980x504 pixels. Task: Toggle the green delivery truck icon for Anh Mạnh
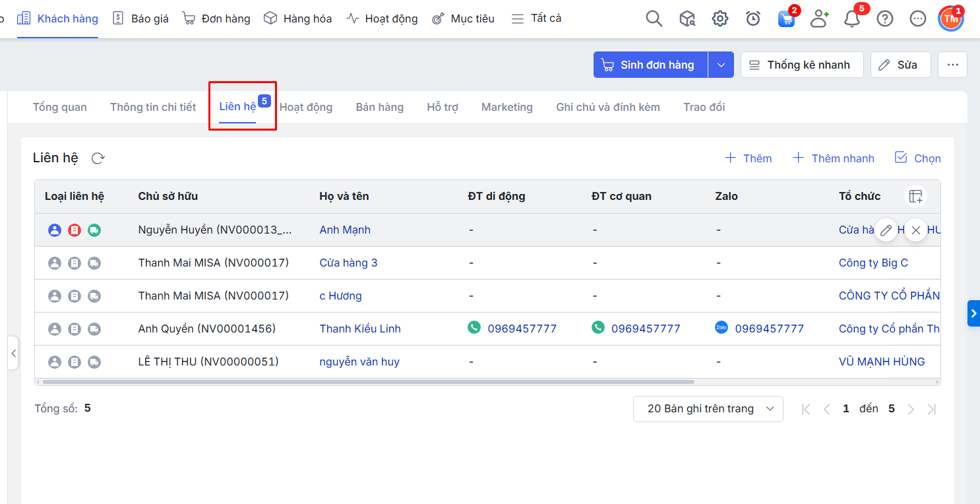click(94, 230)
